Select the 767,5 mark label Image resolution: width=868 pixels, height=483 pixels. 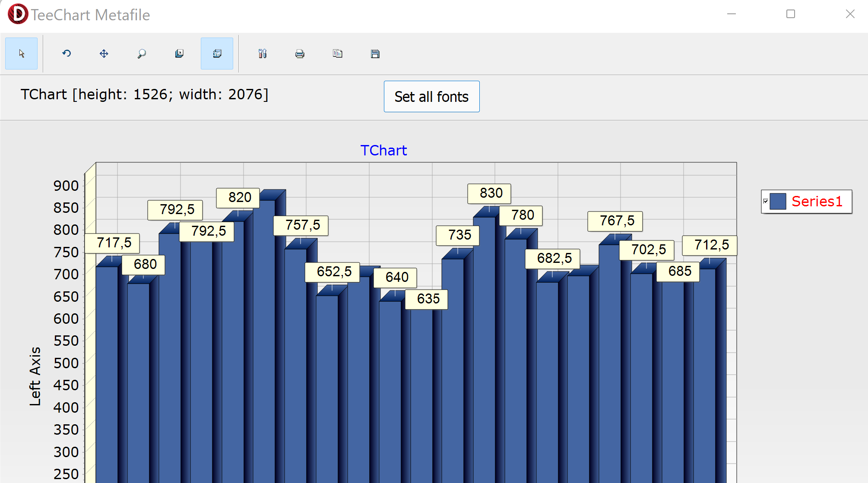point(615,221)
